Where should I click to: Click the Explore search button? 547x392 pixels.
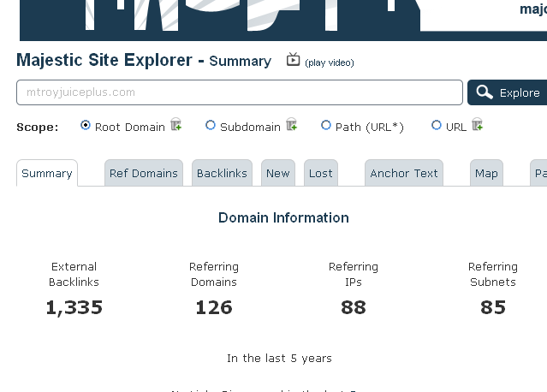(508, 92)
